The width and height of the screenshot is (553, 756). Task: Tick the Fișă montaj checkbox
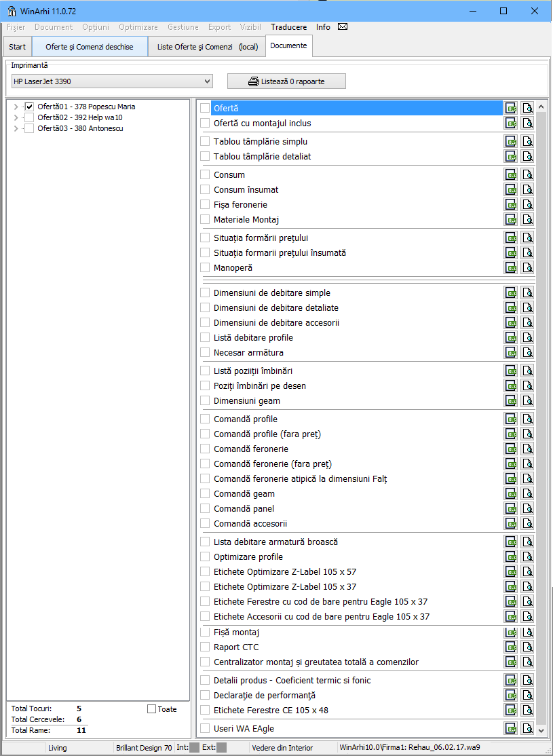pyautogui.click(x=205, y=632)
